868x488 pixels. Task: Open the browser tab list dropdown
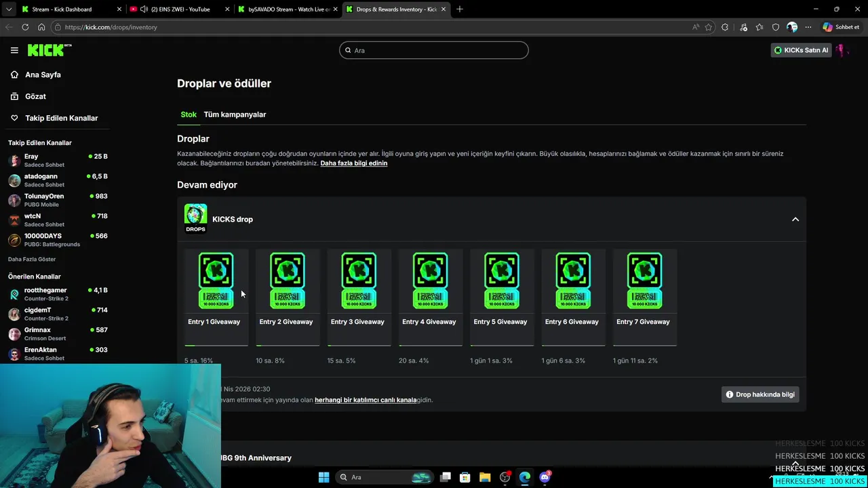click(x=9, y=9)
